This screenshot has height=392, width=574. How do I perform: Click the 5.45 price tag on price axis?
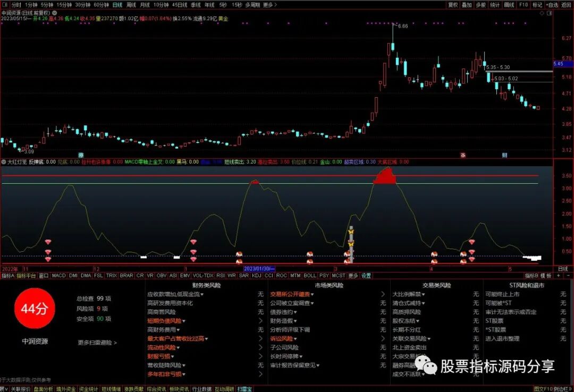click(563, 64)
